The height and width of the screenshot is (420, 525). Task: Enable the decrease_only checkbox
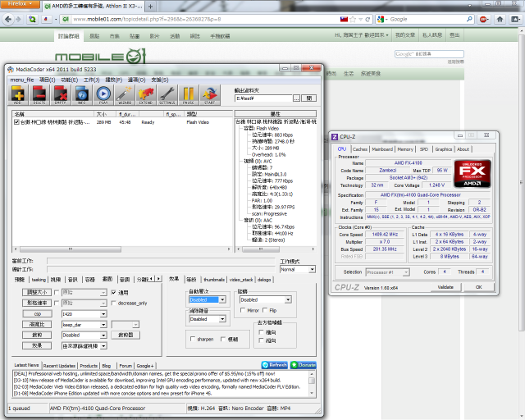[x=113, y=304]
